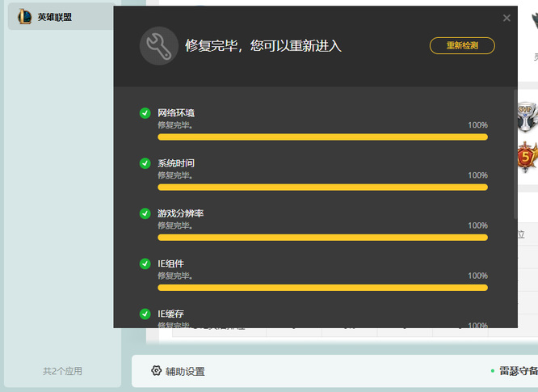Click green check beside 游戏分辨率

(145, 213)
